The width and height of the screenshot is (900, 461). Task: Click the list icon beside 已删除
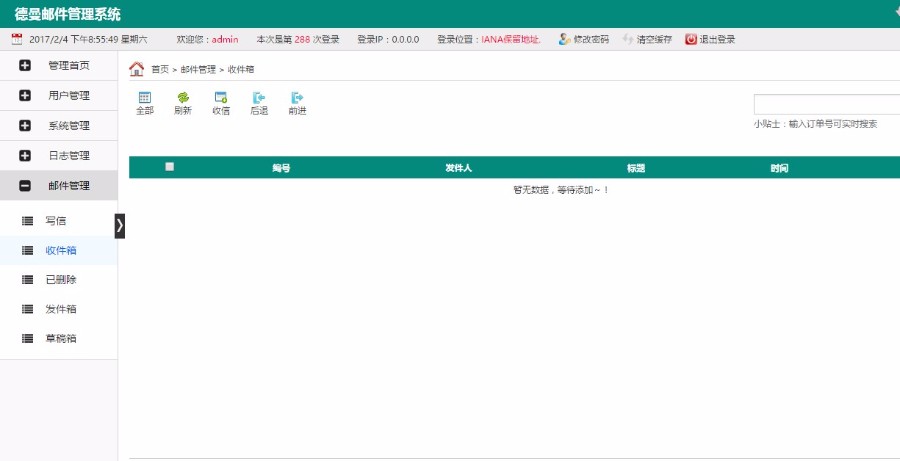[x=27, y=280]
